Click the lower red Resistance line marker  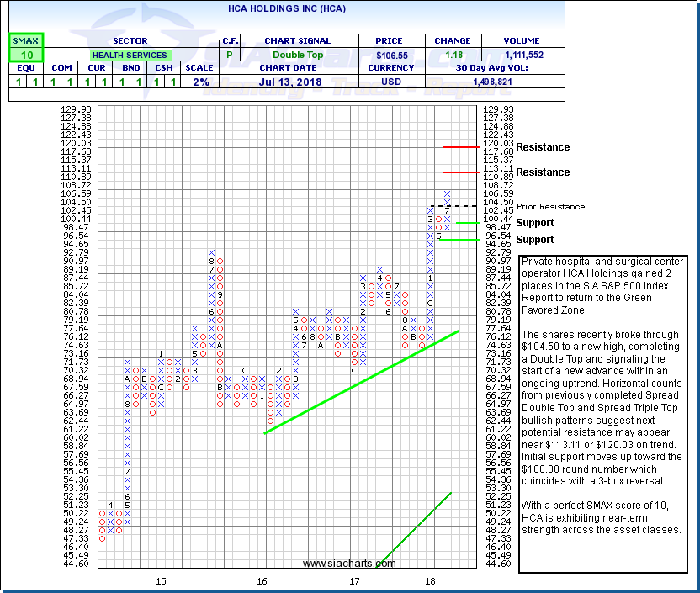click(x=460, y=172)
